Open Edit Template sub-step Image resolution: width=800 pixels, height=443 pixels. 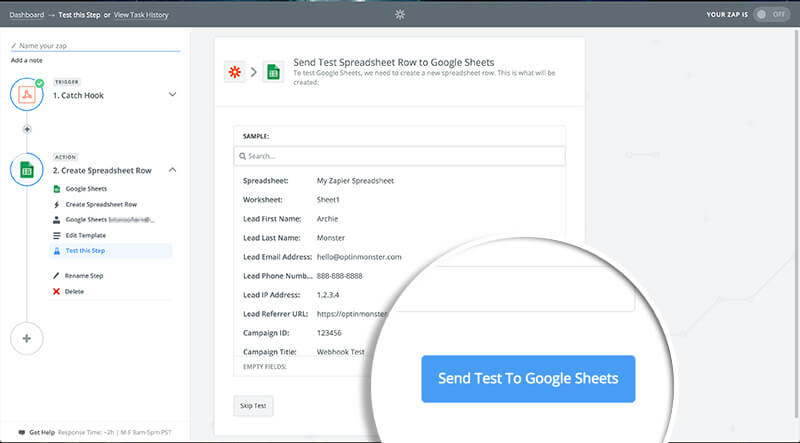(x=80, y=235)
